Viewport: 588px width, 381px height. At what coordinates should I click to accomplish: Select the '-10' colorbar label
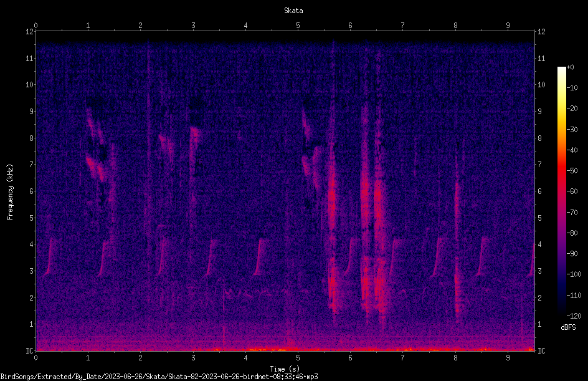(x=572, y=88)
